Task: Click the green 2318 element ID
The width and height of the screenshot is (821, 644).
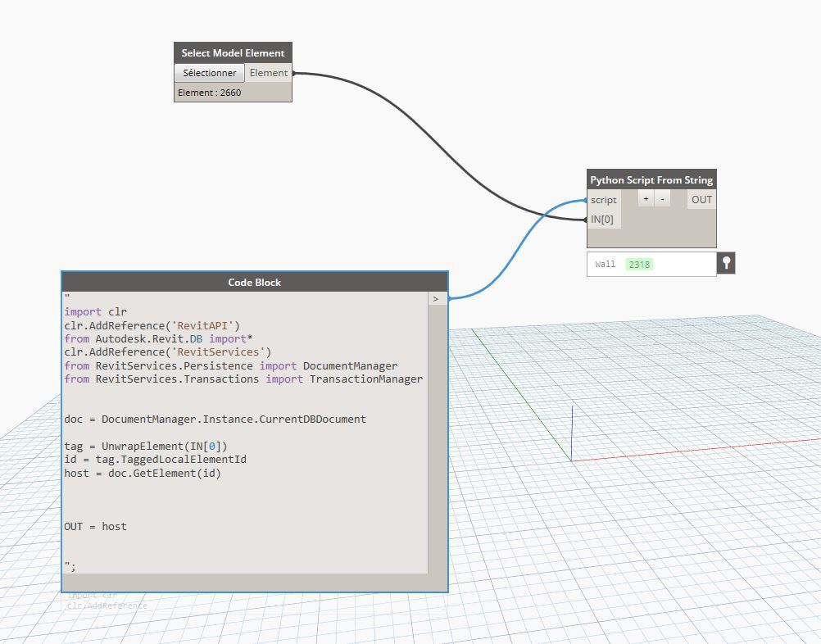Action: pos(639,265)
